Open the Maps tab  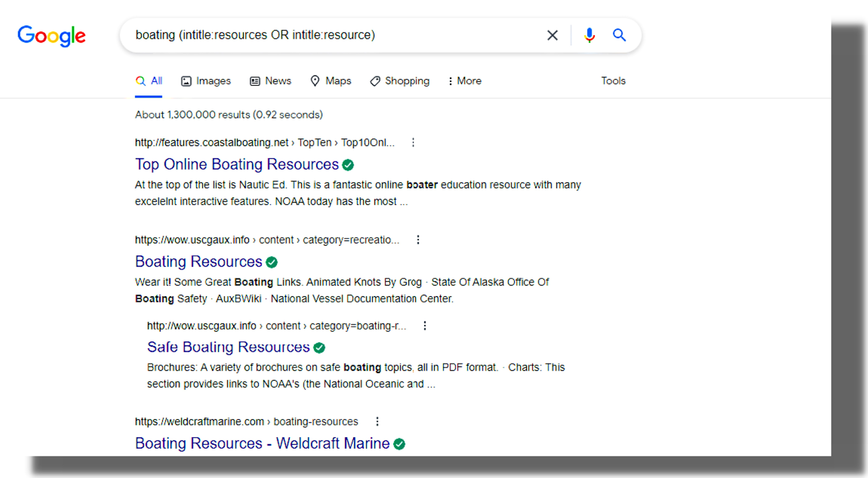[330, 81]
